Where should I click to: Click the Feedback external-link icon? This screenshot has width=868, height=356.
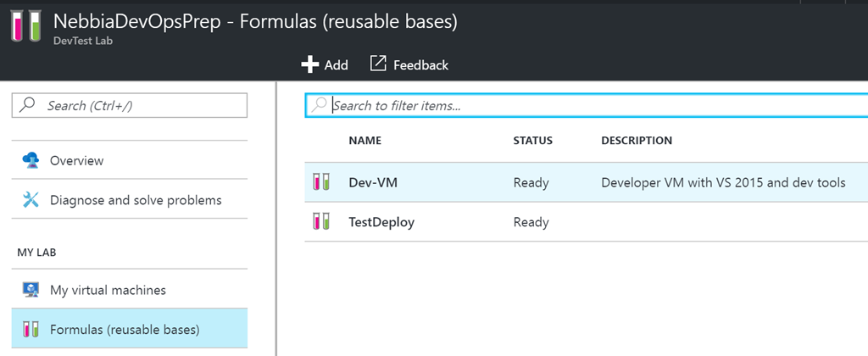(377, 64)
